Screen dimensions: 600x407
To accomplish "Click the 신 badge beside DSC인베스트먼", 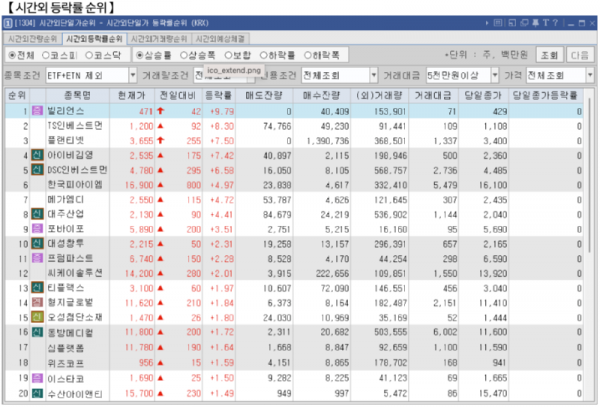I will (37, 170).
